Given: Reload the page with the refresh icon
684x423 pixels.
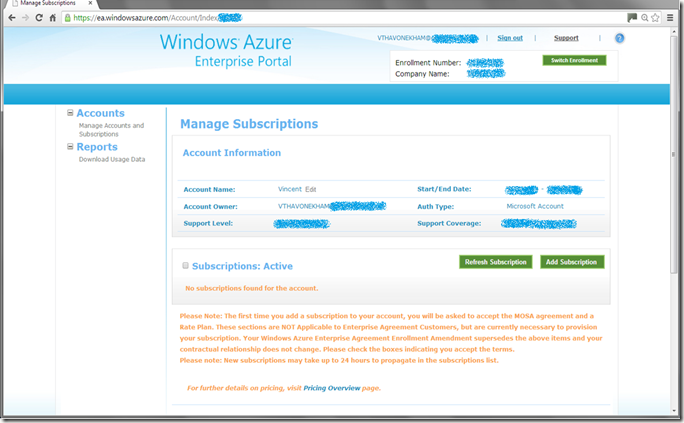Looking at the screenshot, I should 39,18.
